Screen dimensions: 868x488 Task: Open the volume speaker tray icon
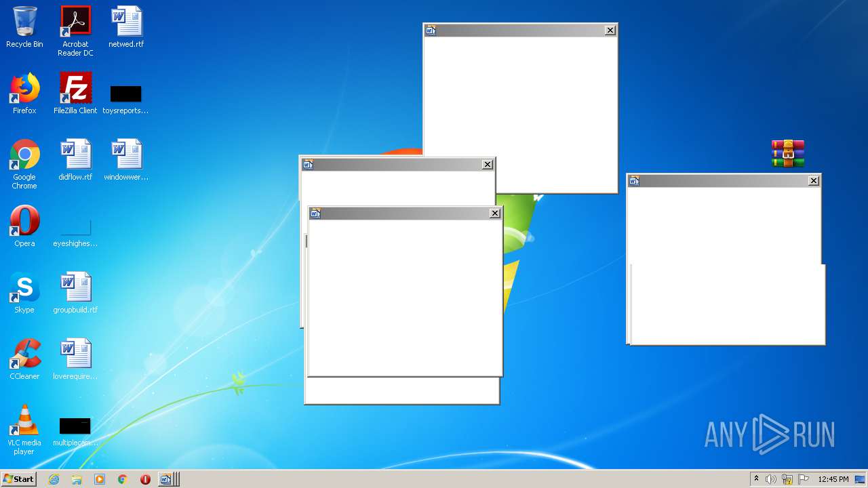pos(771,479)
